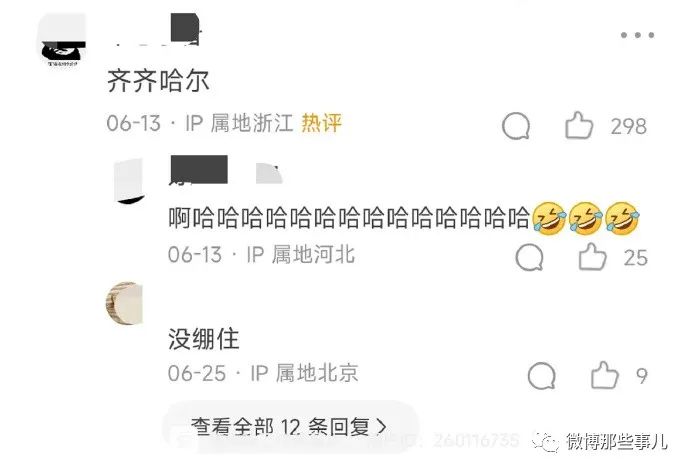Like the 啊哈哈哈 reply with 25 likes
The image size is (690, 473).
click(592, 256)
